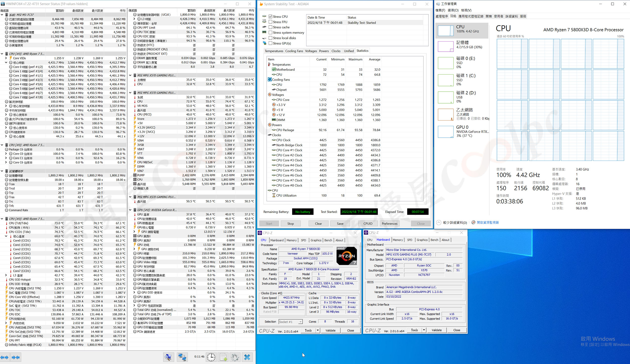Click right CPU-Z window title icon
Screen dimensions: 630x364
[366, 233]
